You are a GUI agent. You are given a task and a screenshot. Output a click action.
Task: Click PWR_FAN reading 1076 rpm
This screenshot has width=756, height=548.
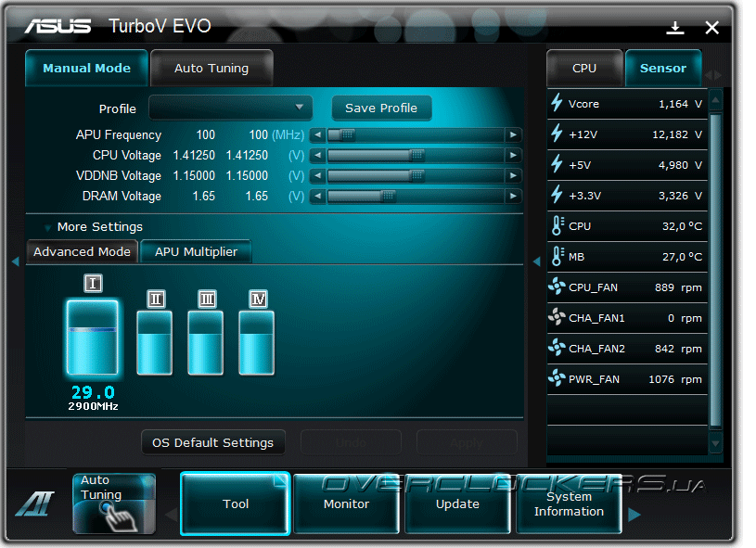point(675,379)
